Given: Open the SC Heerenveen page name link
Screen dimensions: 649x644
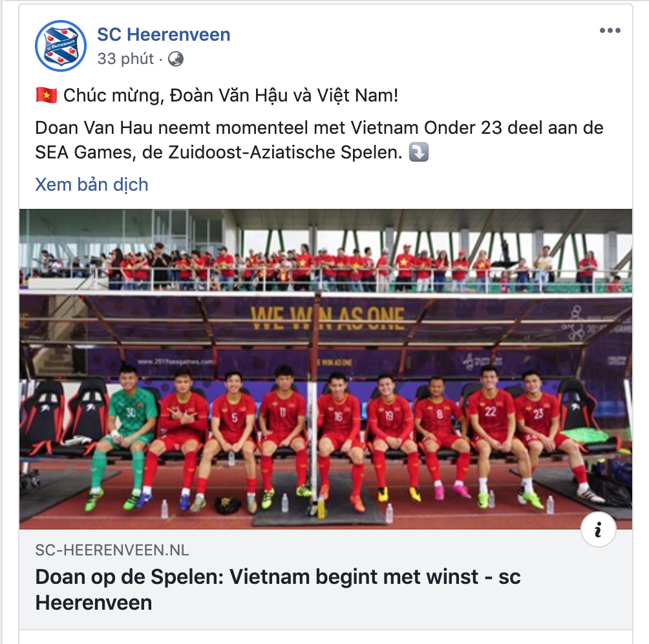Looking at the screenshot, I should (164, 34).
